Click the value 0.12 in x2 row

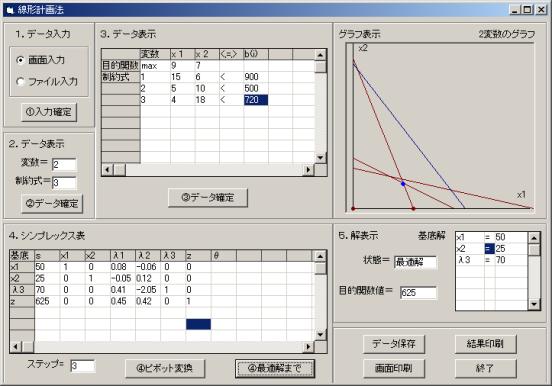coord(148,278)
